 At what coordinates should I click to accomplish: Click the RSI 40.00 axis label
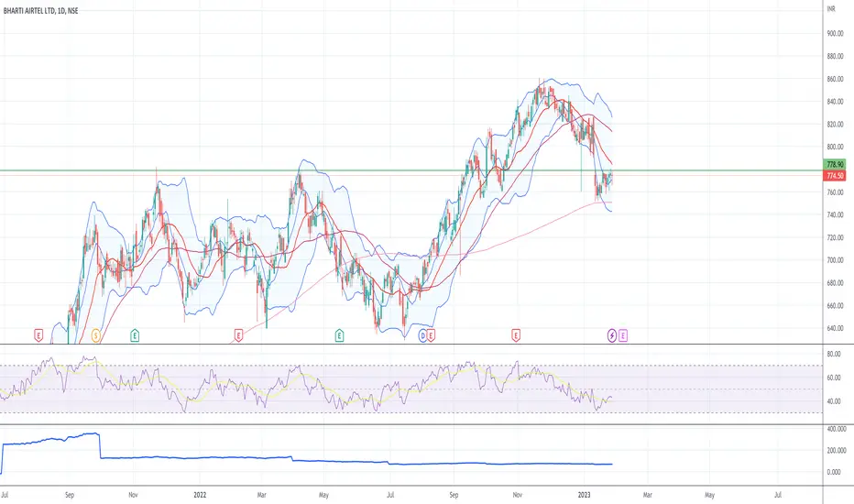coord(833,401)
